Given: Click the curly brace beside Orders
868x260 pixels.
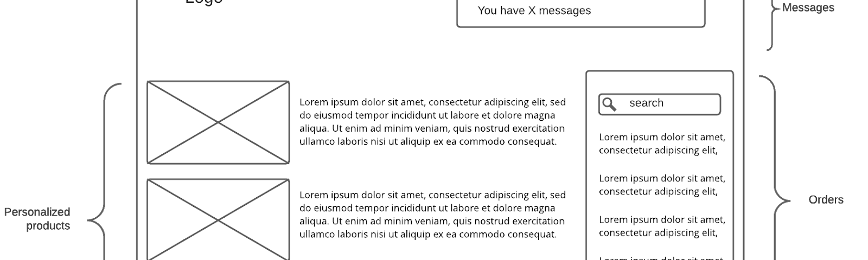Looking at the screenshot, I should (x=775, y=168).
